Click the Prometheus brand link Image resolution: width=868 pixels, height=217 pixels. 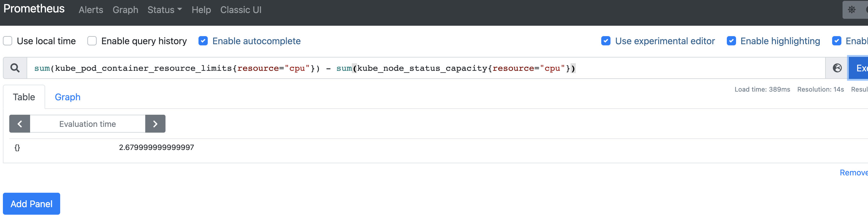point(34,9)
